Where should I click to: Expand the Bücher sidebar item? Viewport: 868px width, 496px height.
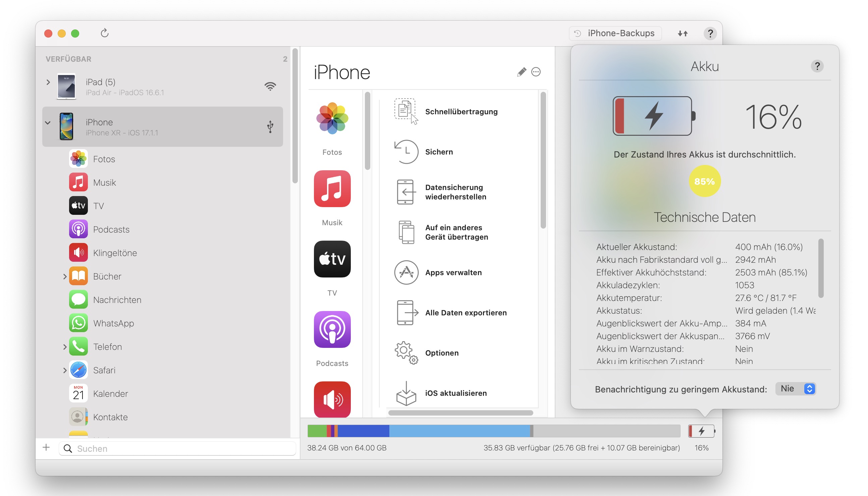pyautogui.click(x=65, y=276)
